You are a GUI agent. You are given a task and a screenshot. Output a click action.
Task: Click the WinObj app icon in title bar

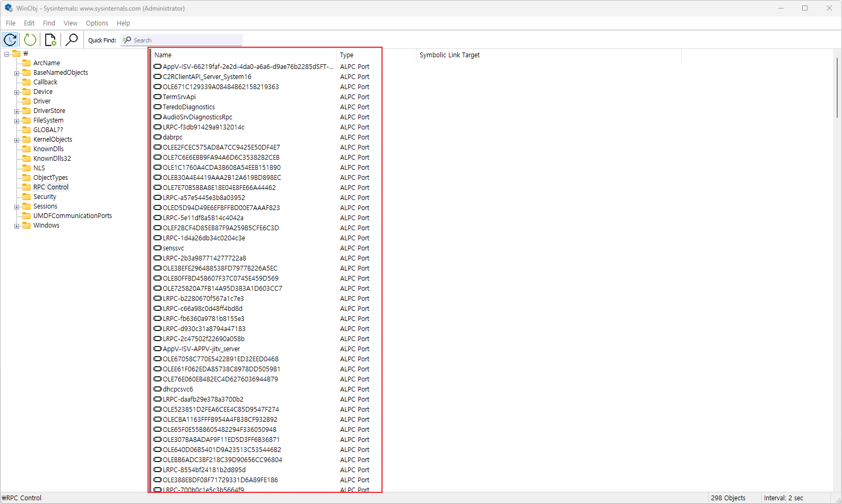8,8
